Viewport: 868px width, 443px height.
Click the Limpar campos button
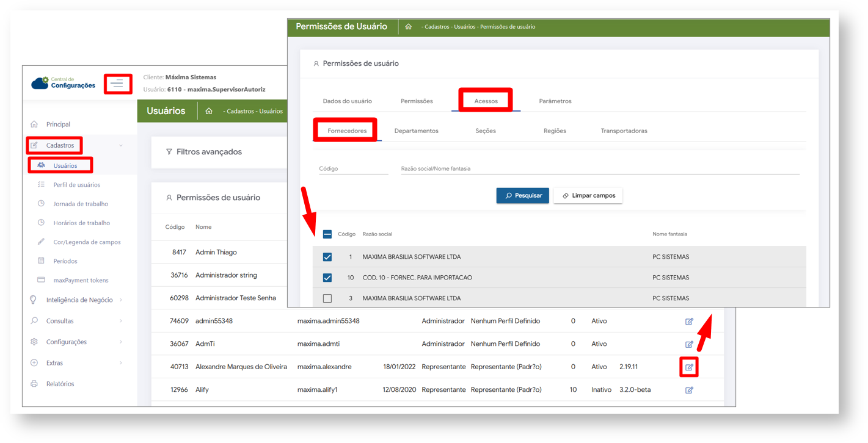(588, 195)
